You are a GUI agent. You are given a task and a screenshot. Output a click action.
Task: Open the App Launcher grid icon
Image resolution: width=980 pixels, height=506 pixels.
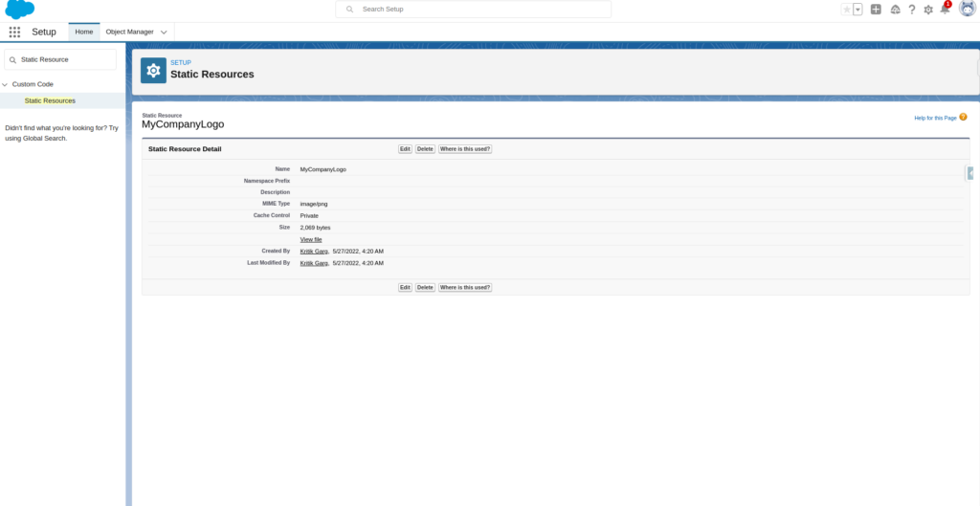(14, 32)
